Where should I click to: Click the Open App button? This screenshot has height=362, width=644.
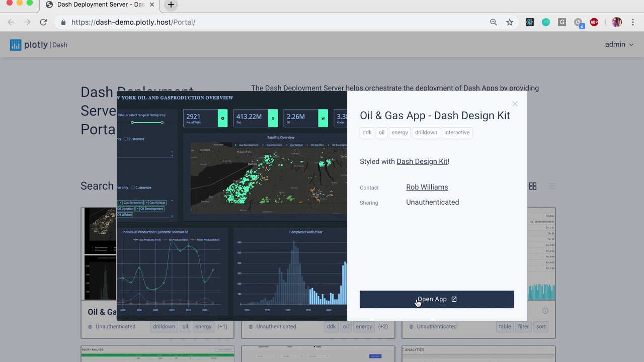(x=437, y=299)
